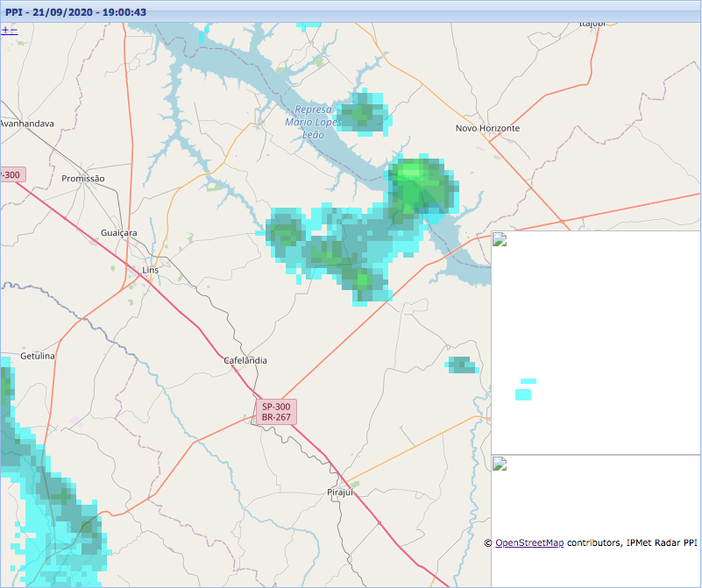This screenshot has height=588, width=702.
Task: Click the IPMet Radar PPI attribution text
Action: (653, 543)
